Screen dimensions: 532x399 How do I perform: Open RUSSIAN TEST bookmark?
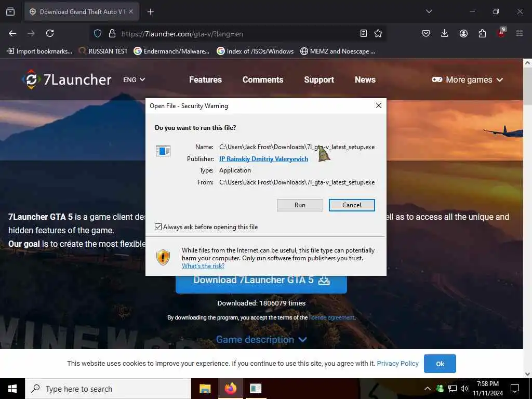tap(103, 51)
